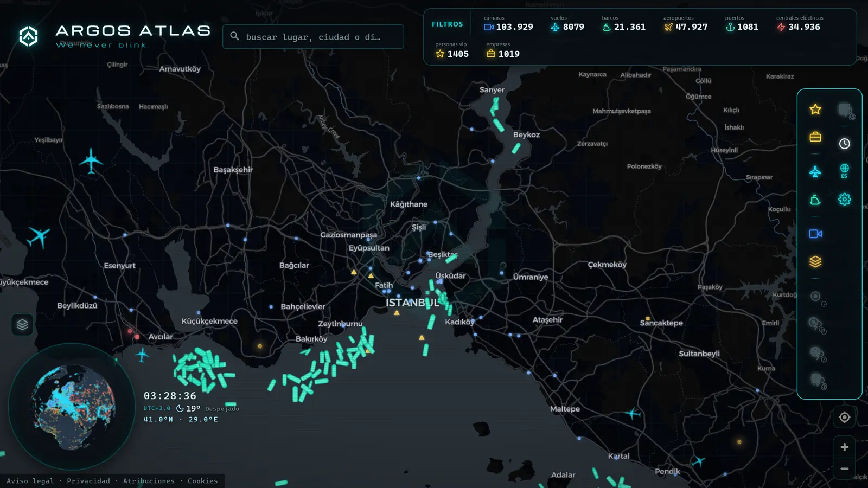Click the locate-me crosshair button
The image size is (868, 488).
(x=844, y=417)
